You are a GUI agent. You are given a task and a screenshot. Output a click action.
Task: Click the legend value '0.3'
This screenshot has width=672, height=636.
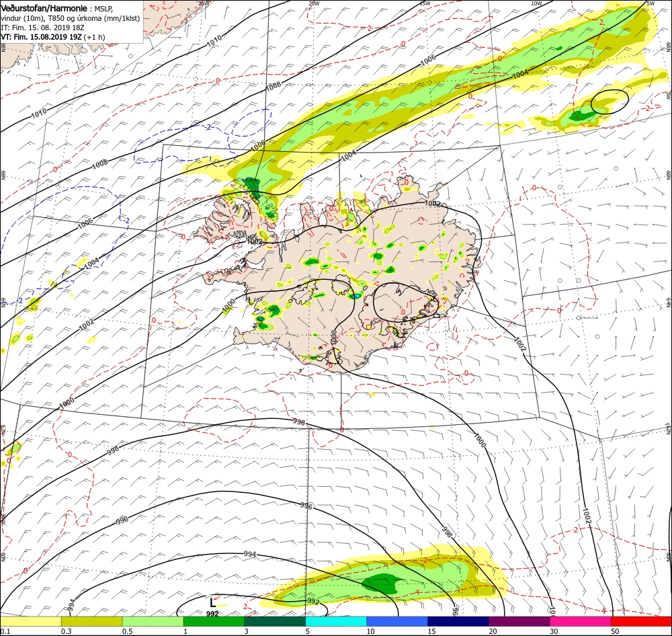click(x=67, y=631)
